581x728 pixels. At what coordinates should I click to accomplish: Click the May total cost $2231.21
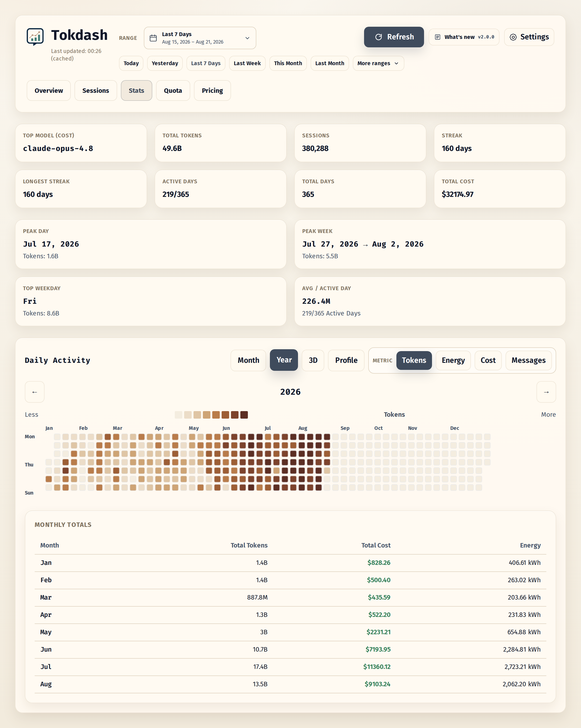(x=378, y=632)
